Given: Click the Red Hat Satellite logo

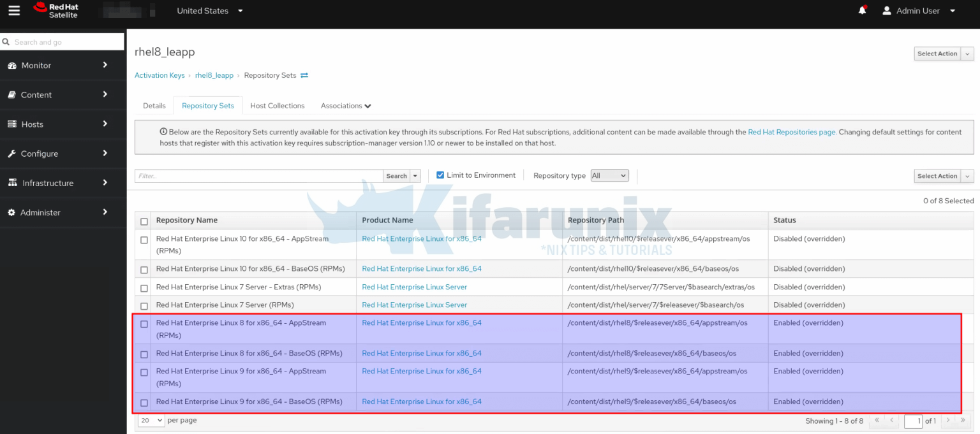Looking at the screenshot, I should click(x=56, y=11).
